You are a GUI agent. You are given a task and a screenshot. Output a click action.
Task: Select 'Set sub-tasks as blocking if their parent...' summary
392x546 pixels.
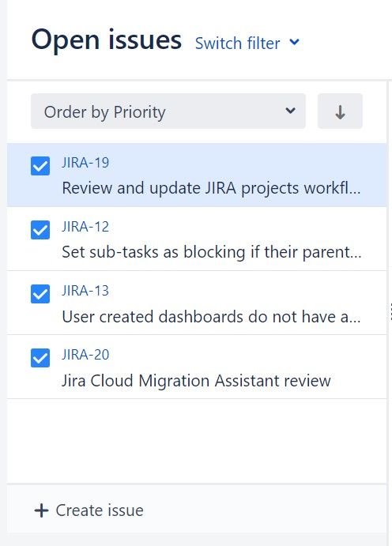coord(211,252)
